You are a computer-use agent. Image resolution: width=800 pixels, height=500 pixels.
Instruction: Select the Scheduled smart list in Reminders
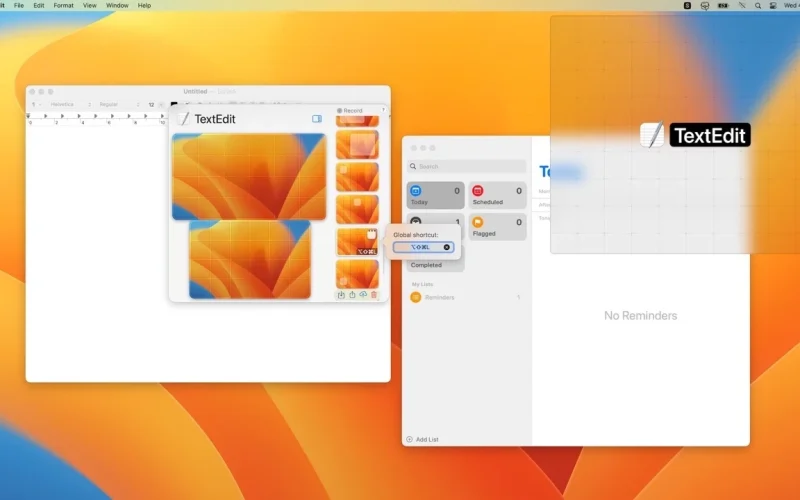pos(497,195)
